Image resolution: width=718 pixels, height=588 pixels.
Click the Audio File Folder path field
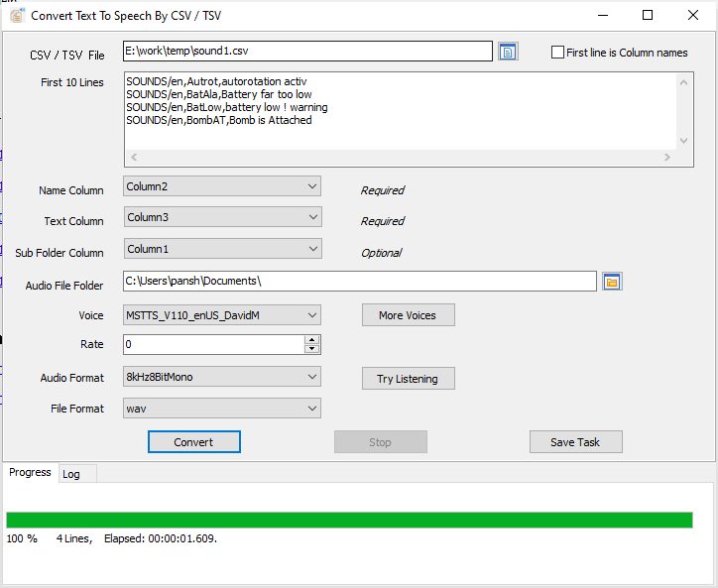click(360, 281)
